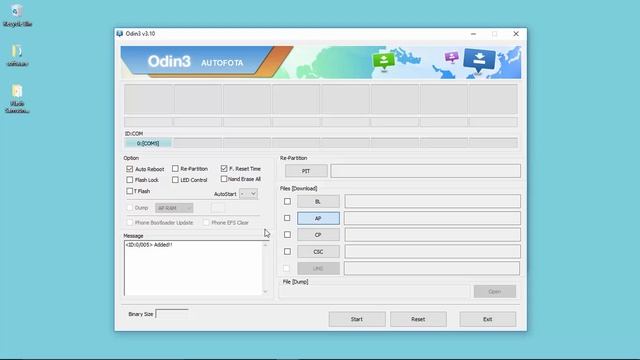Click the Odin3 title bar app icon

click(x=120, y=33)
